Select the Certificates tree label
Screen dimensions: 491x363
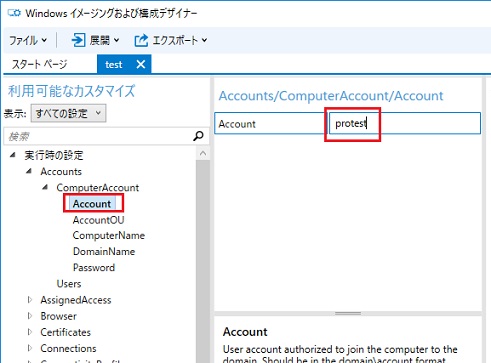tap(65, 332)
